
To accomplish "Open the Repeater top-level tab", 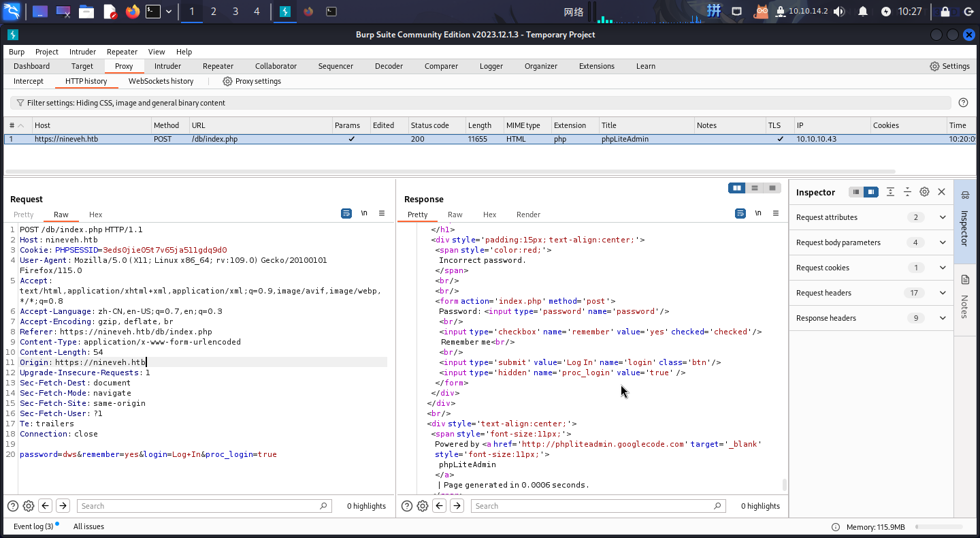I will (218, 66).
